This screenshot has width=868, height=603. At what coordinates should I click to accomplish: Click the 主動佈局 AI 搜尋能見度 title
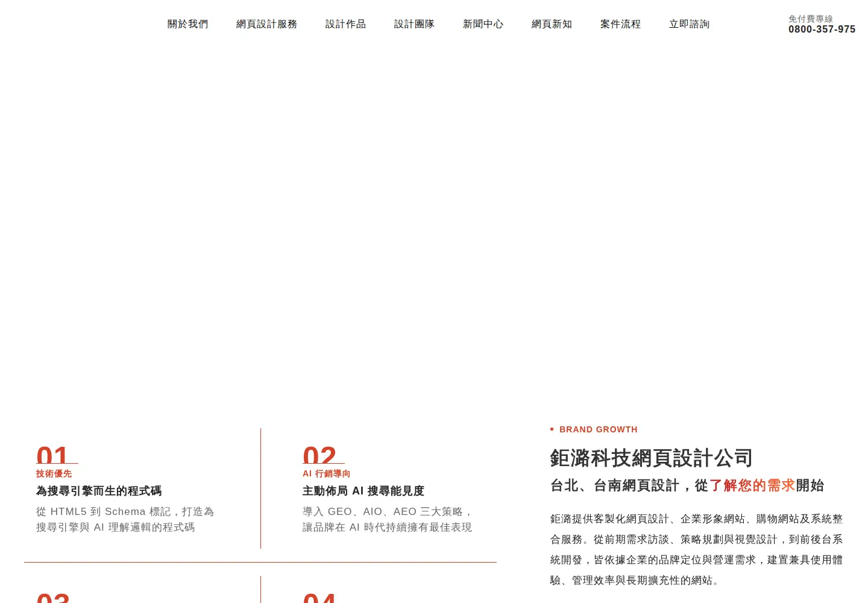[363, 491]
